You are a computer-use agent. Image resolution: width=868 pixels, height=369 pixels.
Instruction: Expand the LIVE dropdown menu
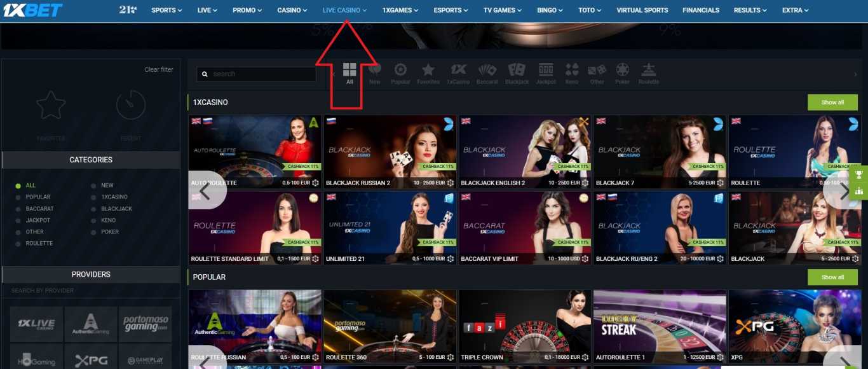pos(207,10)
